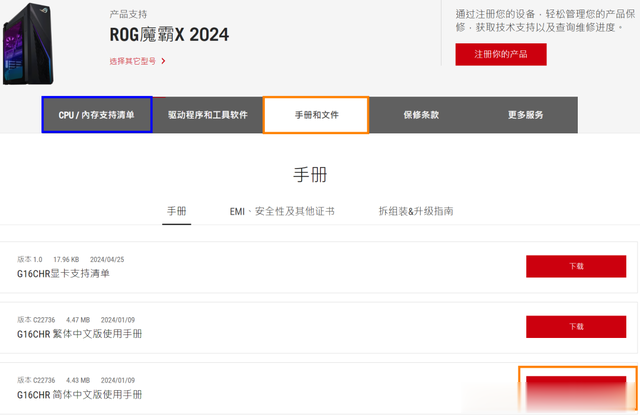Download G16CHR 简体中文版使用手册
The height and width of the screenshot is (418, 640).
tap(576, 392)
